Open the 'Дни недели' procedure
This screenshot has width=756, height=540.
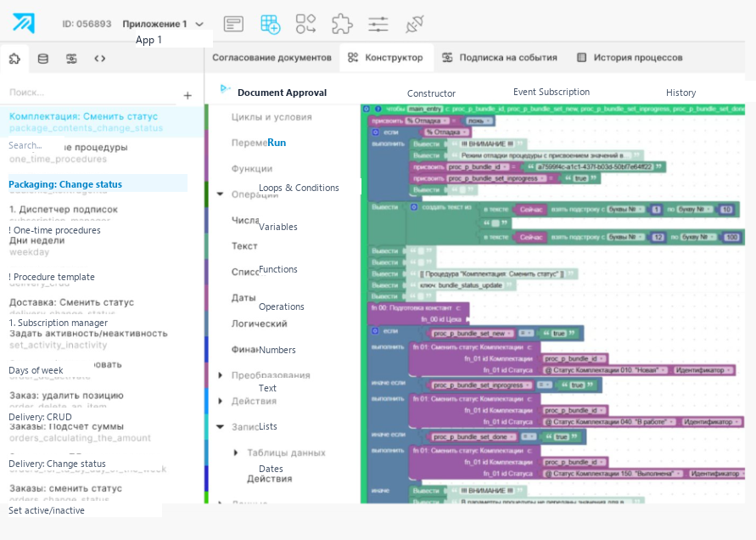pos(36,240)
